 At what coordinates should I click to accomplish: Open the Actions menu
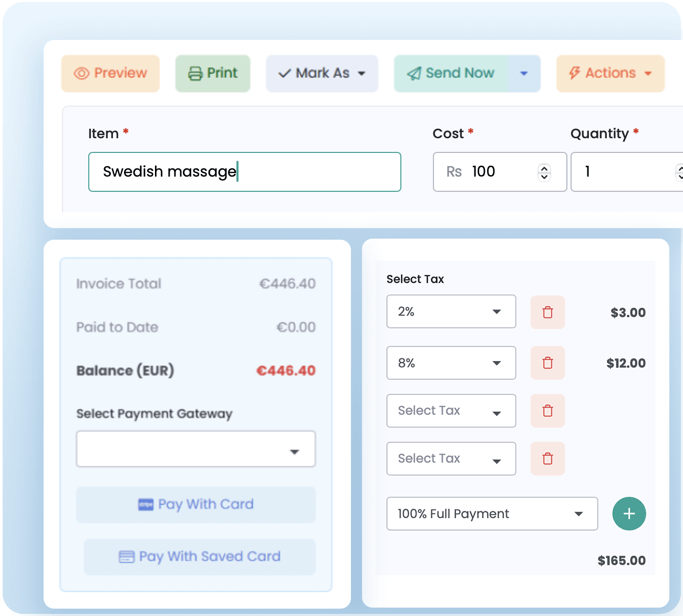[x=610, y=73]
